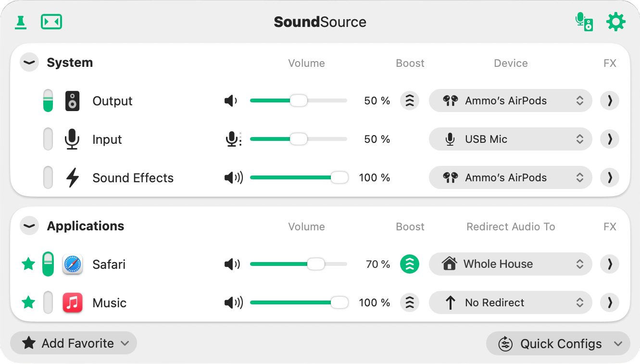Click the System section heading
Viewport: 640px width, 364px height.
click(70, 63)
